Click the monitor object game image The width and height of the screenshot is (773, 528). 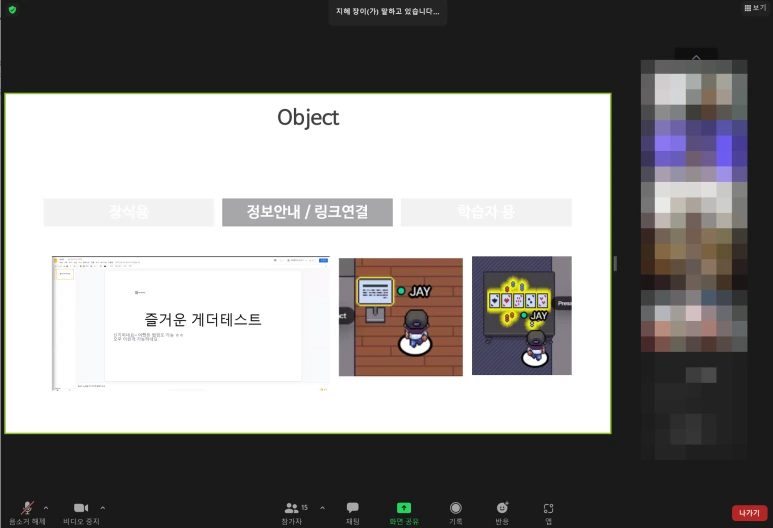pyautogui.click(x=401, y=317)
